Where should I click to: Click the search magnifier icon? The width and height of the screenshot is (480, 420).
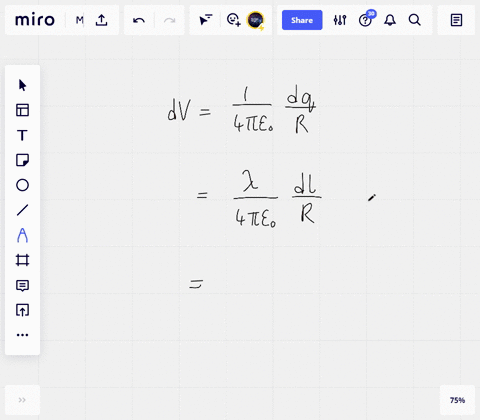[x=414, y=20]
